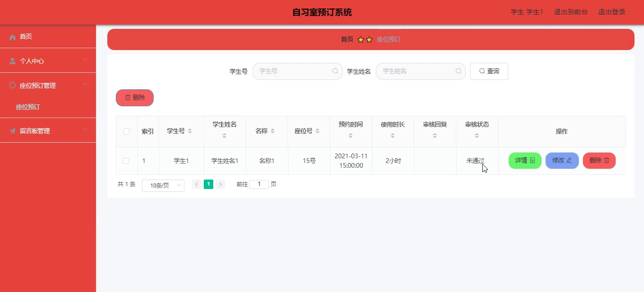Open 个人中心 sidebar menu item
The image size is (644, 292).
[48, 61]
